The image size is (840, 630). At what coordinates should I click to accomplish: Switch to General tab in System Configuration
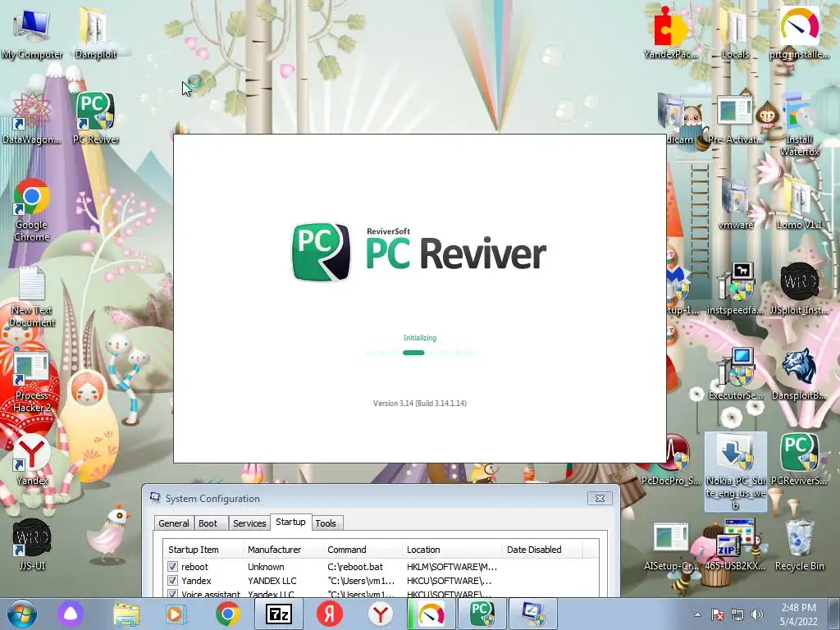174,523
